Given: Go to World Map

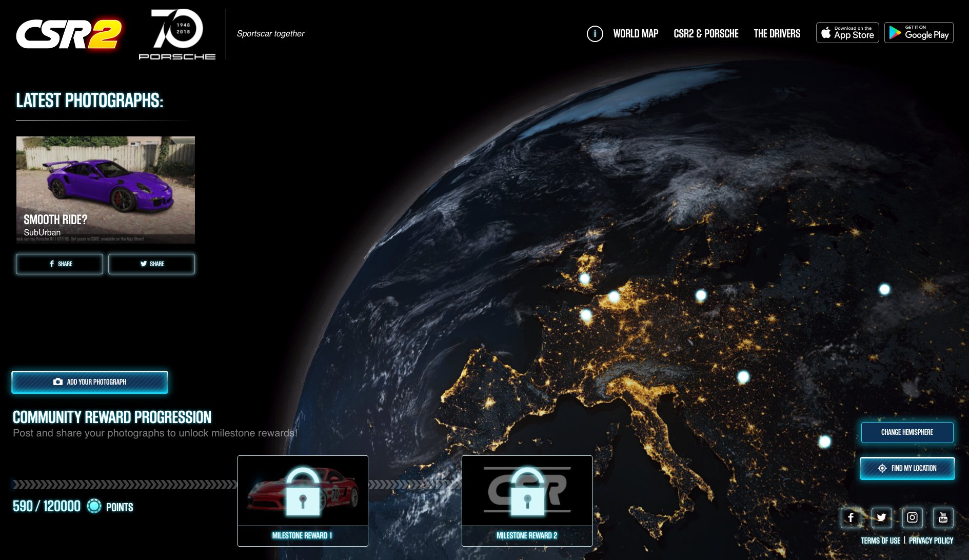Looking at the screenshot, I should (636, 34).
